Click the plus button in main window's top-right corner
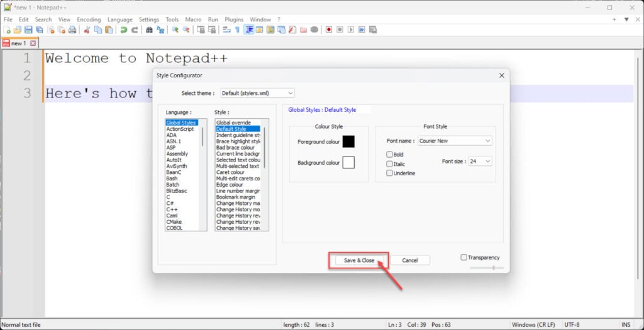Image resolution: width=644 pixels, height=330 pixels. coord(614,19)
